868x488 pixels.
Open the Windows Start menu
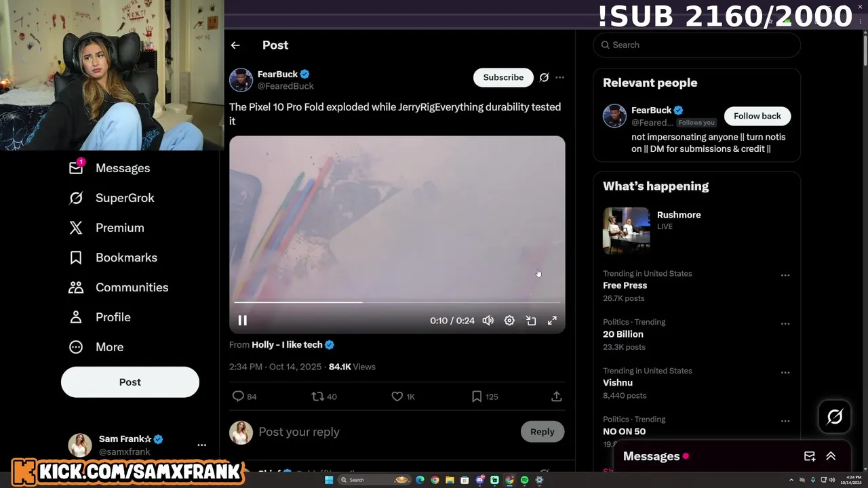[329, 480]
